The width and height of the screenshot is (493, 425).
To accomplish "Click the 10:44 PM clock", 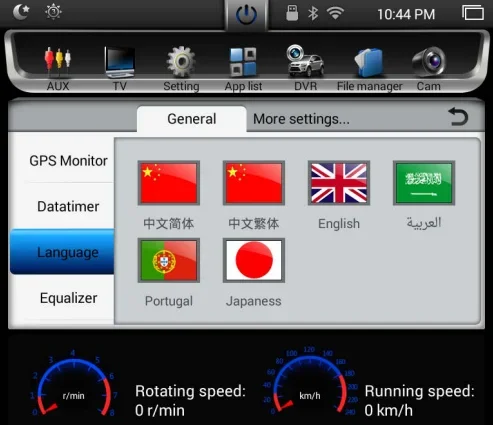I will pos(406,14).
